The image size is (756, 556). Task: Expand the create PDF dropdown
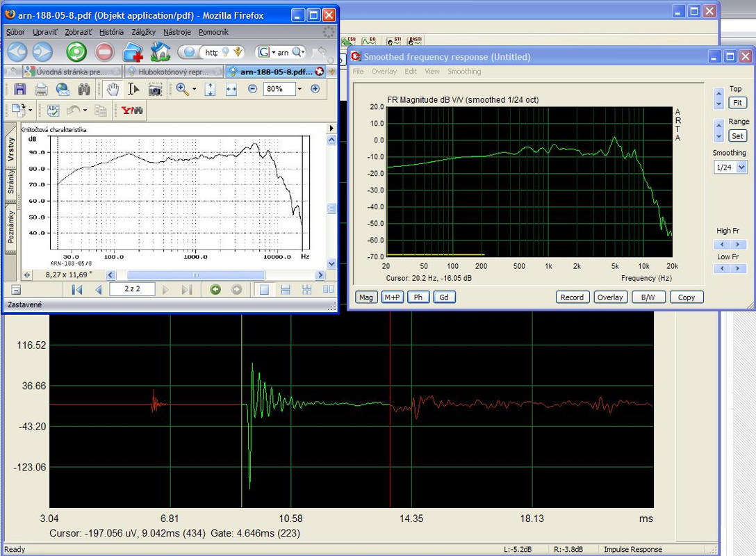pyautogui.click(x=31, y=111)
